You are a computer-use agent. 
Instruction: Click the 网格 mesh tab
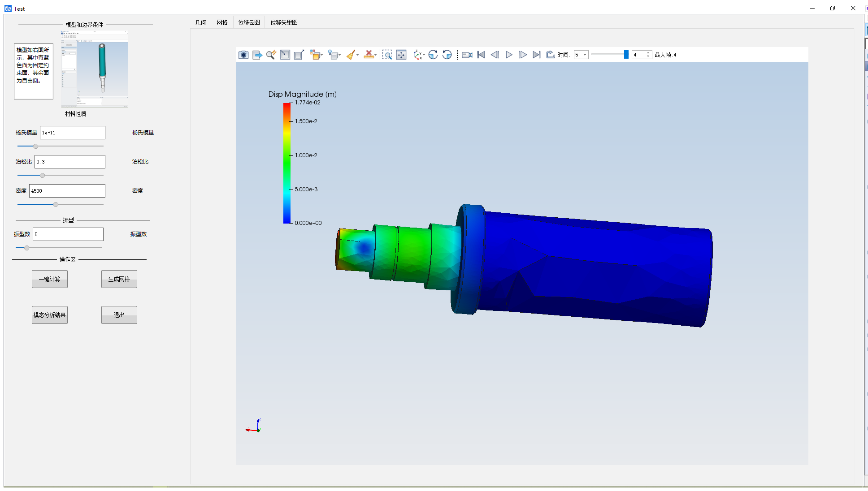(221, 22)
